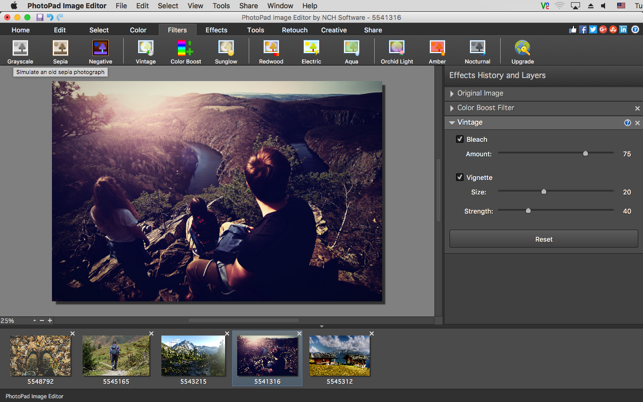Share via the Twitter icon
Screen dimensions: 643x402
[593, 30]
